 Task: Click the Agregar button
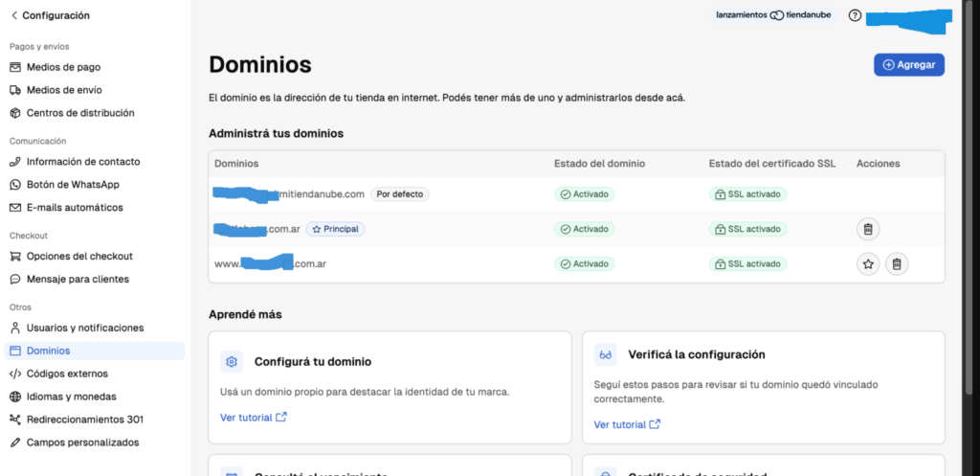[x=908, y=64]
